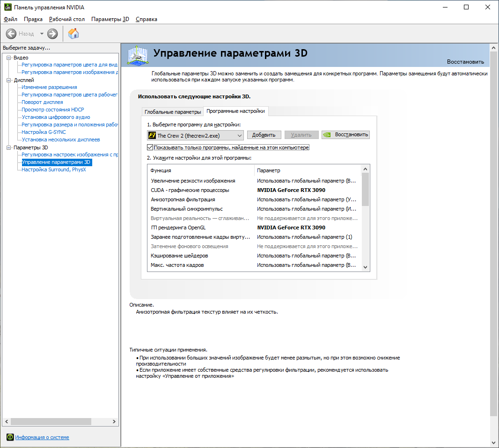
Task: Collapse the Видео tree node
Action: click(x=8, y=58)
